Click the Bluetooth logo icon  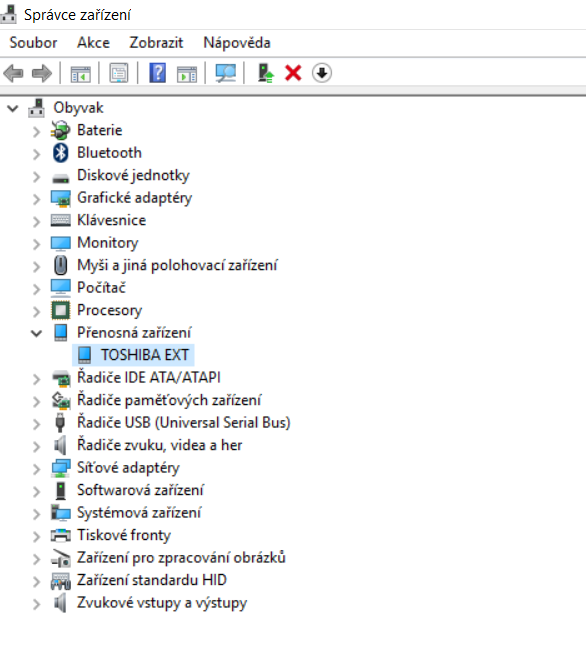pos(61,153)
